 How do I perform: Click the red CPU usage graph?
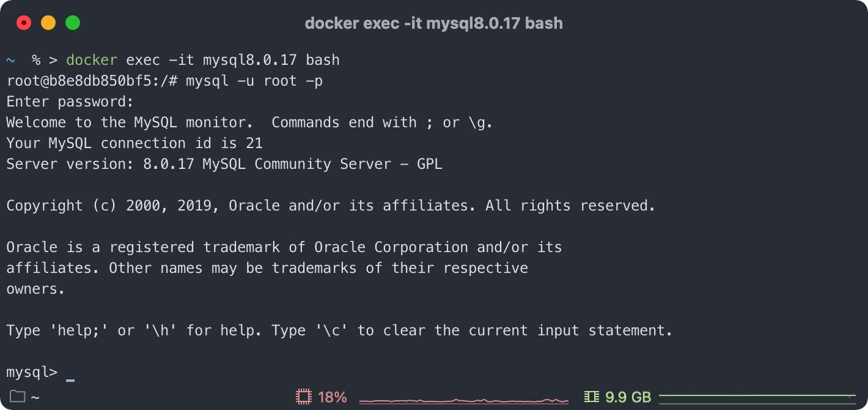tap(464, 401)
